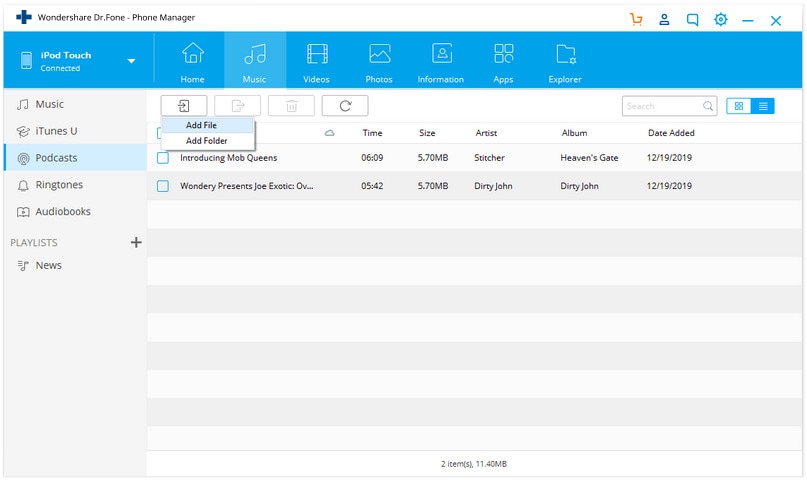This screenshot has height=480, width=807.
Task: Sort by Size column header
Action: coord(427,133)
